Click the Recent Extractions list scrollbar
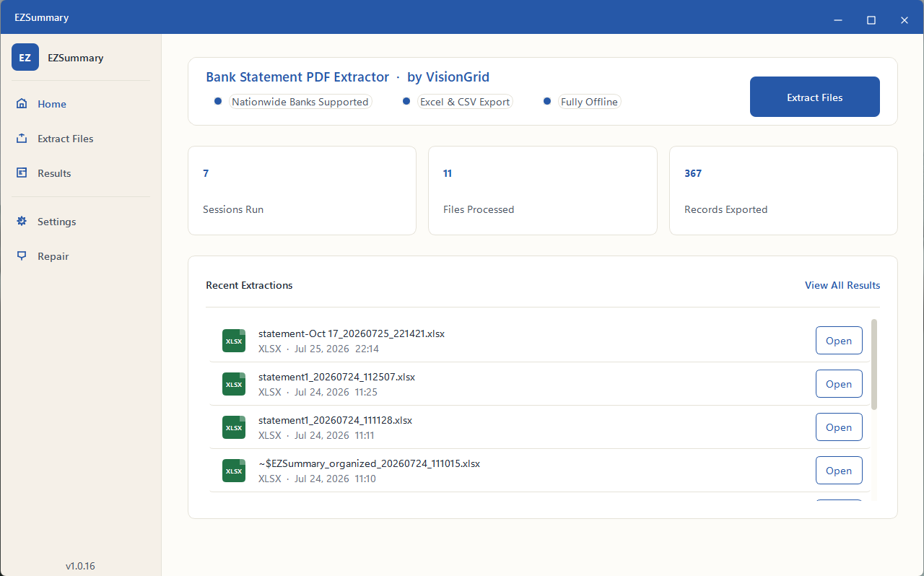The width and height of the screenshot is (924, 576). pos(875,365)
